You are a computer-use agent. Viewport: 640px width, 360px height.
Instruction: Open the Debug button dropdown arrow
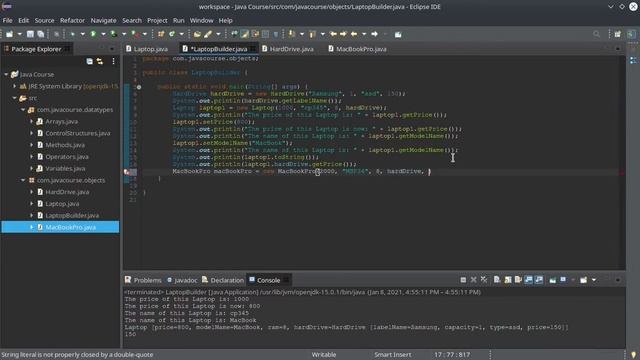(x=82, y=34)
